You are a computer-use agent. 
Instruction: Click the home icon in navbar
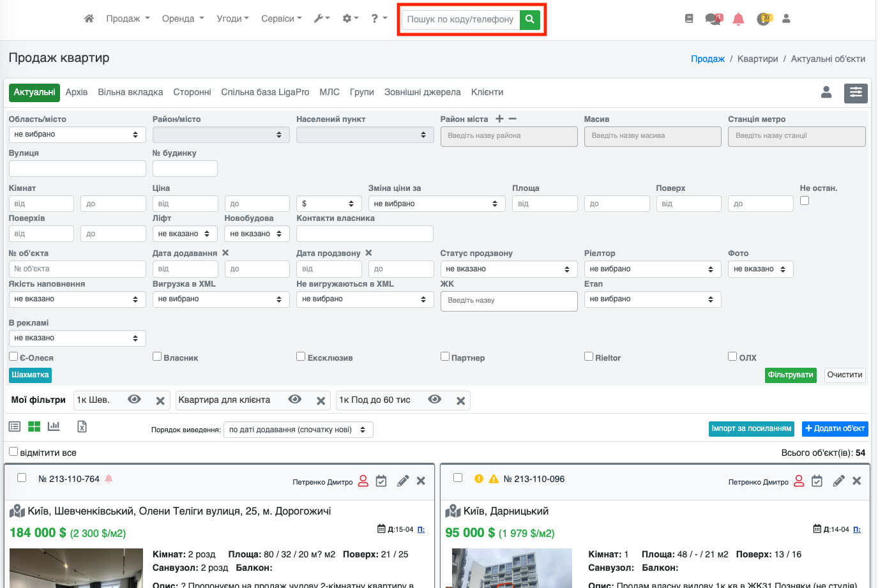[89, 19]
